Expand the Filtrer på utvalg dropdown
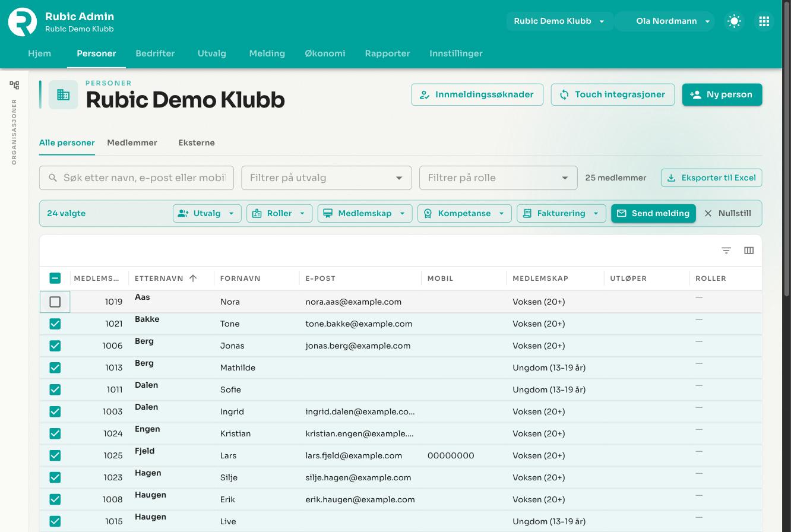Image resolution: width=791 pixels, height=532 pixels. [327, 178]
